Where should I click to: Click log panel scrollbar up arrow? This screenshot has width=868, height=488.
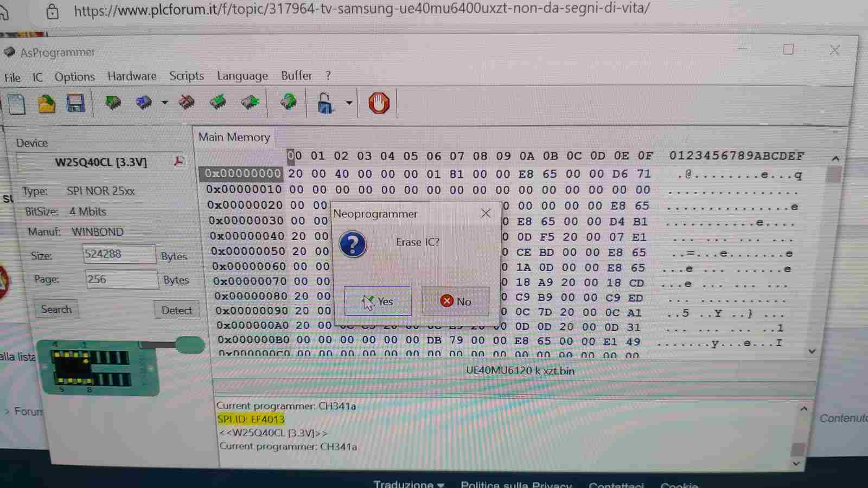point(804,409)
